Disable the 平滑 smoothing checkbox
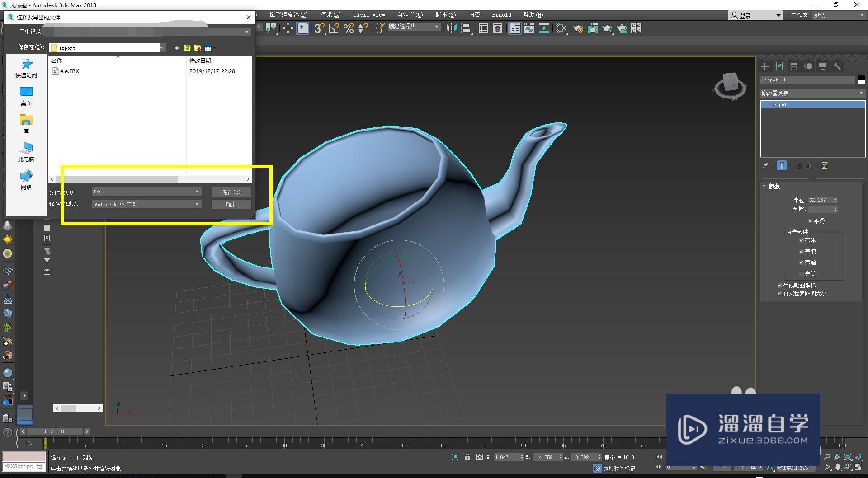Screen dimensions: 868x478 811,221
